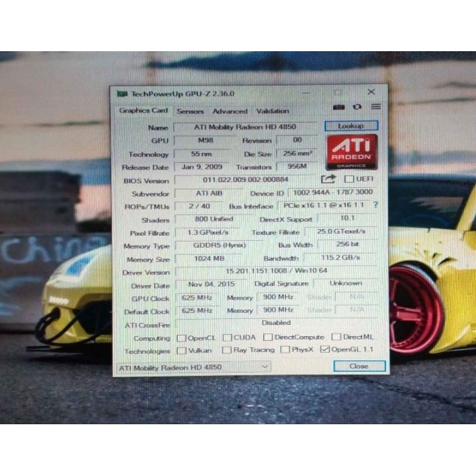Click the bus interface question mark

[x=376, y=205]
